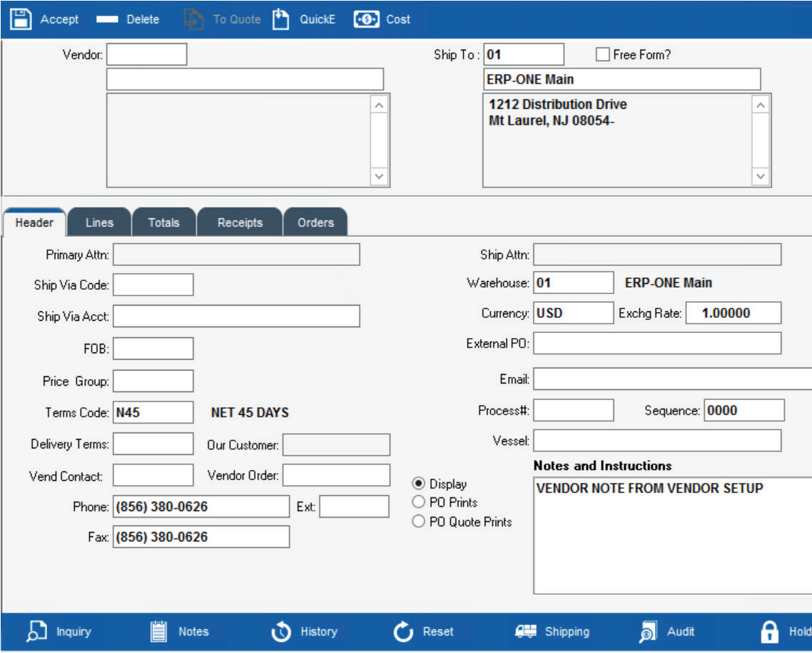Open the Receipts tab
The width and height of the screenshot is (812, 653).
[239, 222]
